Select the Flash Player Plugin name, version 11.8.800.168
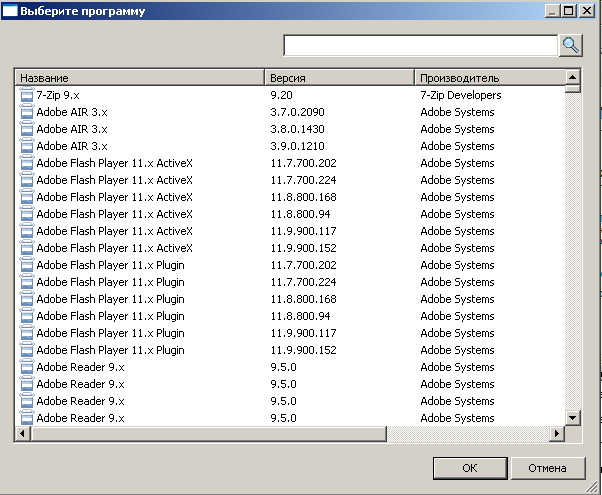The height and width of the screenshot is (495, 602). (111, 299)
